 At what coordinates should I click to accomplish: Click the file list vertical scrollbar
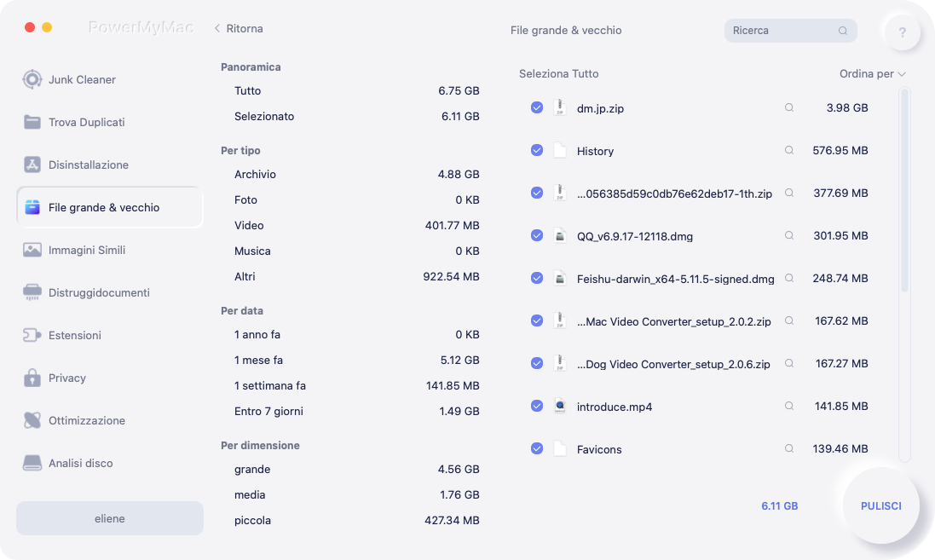[x=904, y=189]
